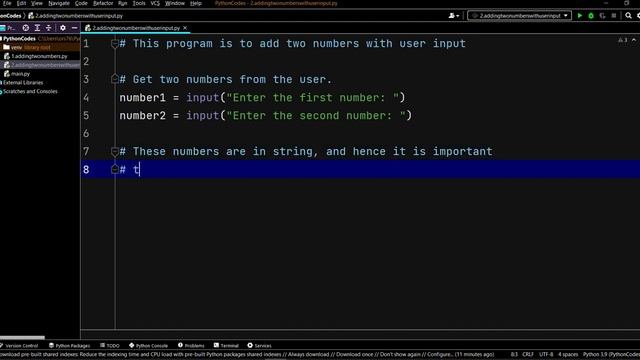Hide the Project tool window
This screenshot has width=640, height=360.
pos(74,28)
